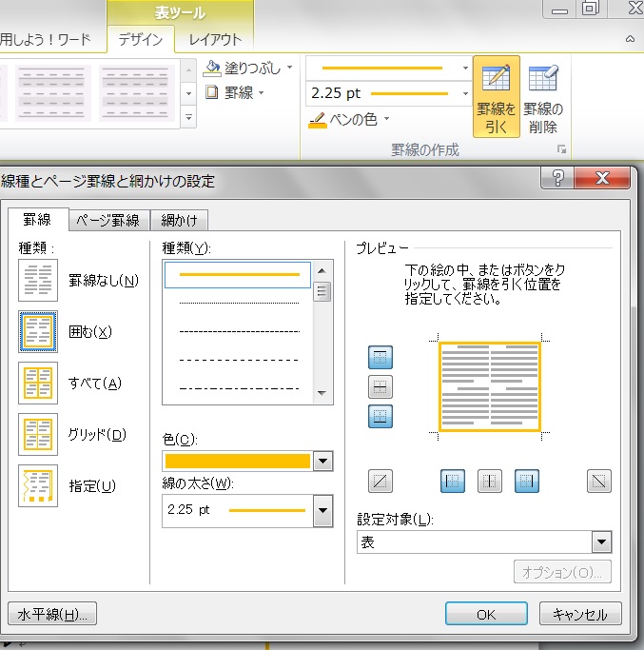The width and height of the screenshot is (644, 650).
Task: Click the table preview diagram
Action: 490,386
